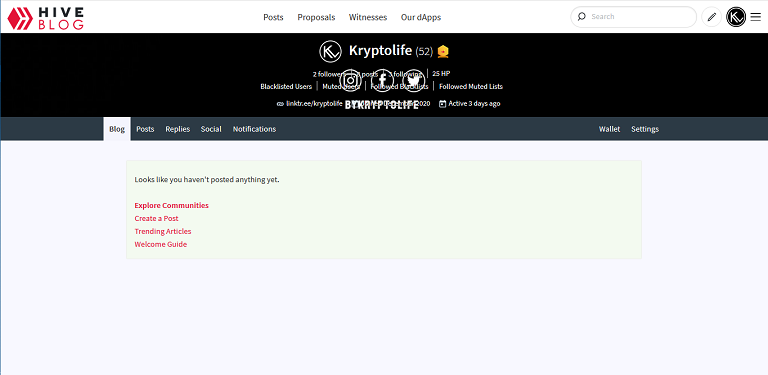The width and height of the screenshot is (768, 375).
Task: Open Trending Articles link
Action: (163, 231)
